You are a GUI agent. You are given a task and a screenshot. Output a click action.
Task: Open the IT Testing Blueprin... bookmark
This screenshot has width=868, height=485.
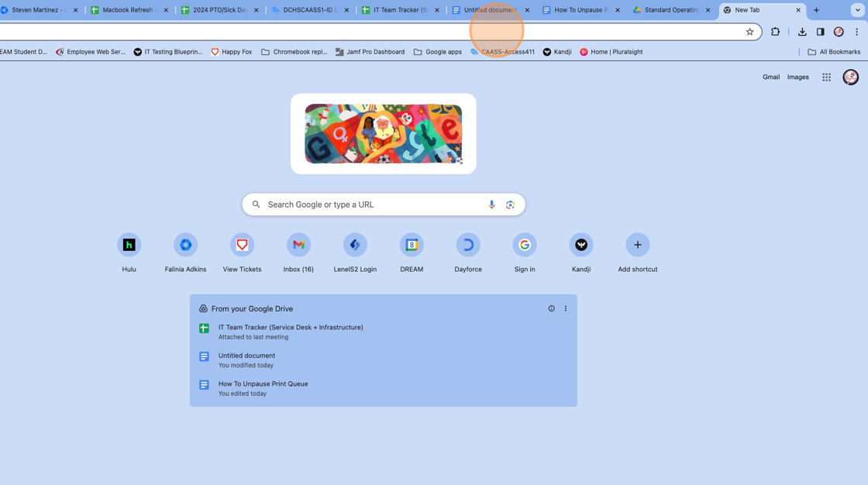coord(168,51)
